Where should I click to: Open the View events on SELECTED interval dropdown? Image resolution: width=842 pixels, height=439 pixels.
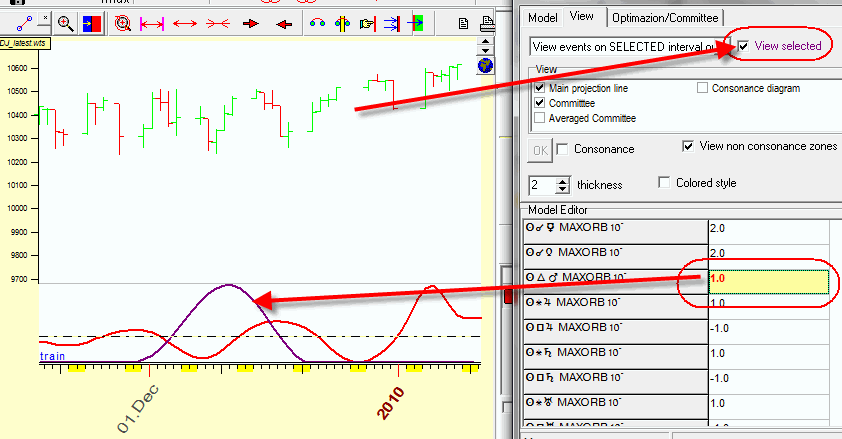[x=630, y=46]
